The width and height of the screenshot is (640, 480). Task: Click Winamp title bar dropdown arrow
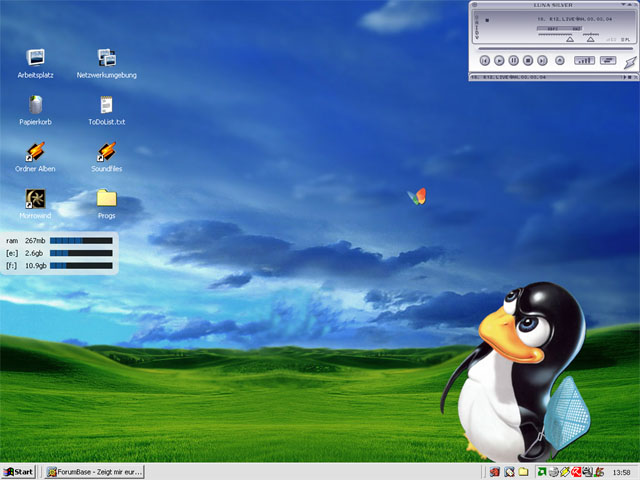[x=623, y=4]
